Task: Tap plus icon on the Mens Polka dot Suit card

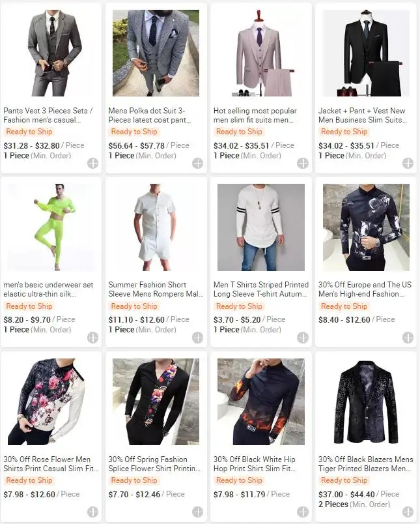Action: 198,164
